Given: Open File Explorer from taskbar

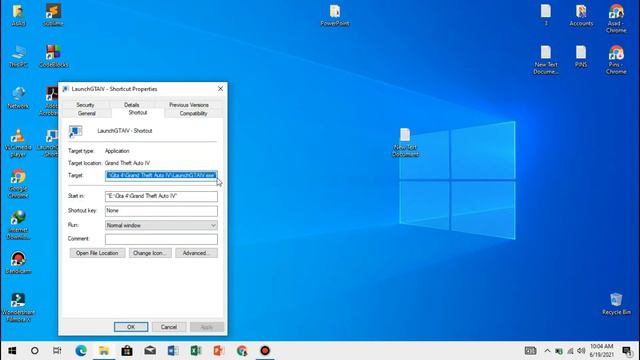Looking at the screenshot, I should click(x=104, y=351).
